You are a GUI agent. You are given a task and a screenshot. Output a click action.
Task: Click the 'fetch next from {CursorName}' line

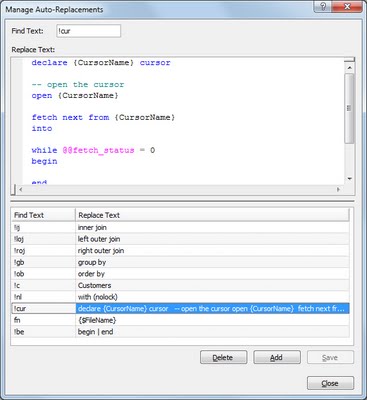pos(103,117)
